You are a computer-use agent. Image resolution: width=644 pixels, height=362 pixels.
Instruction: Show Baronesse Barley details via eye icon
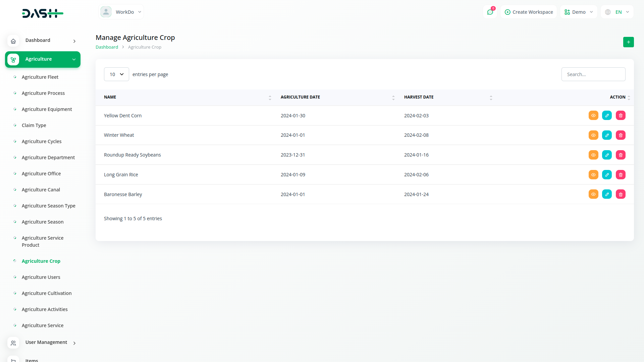tap(593, 194)
